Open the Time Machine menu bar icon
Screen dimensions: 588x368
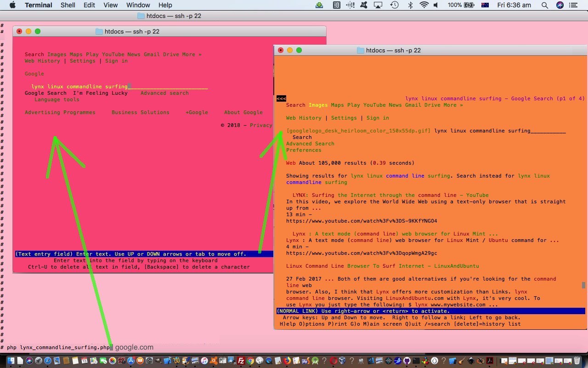(394, 5)
